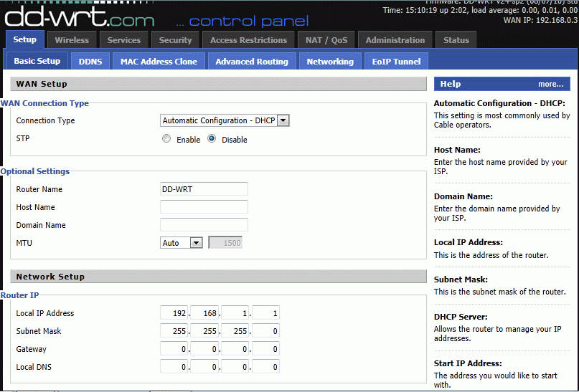Viewport: 579px width, 392px height.
Task: Click Local IP Address fourth octet field
Action: (266, 312)
